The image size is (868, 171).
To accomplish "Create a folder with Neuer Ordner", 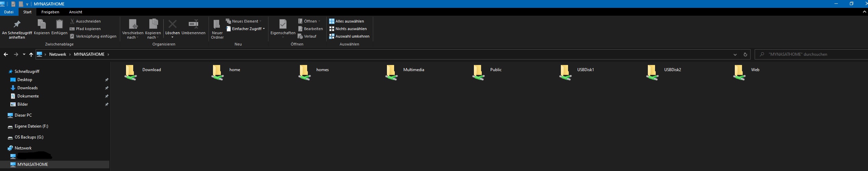I will (217, 29).
